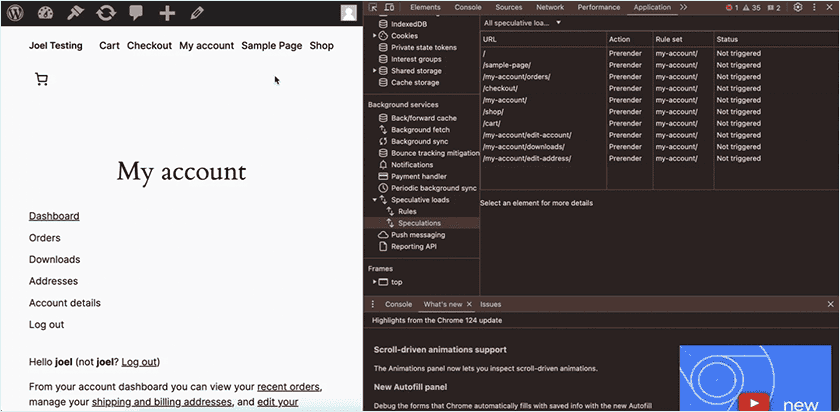
Task: Switch to the Network tab in DevTools
Action: pos(549,7)
